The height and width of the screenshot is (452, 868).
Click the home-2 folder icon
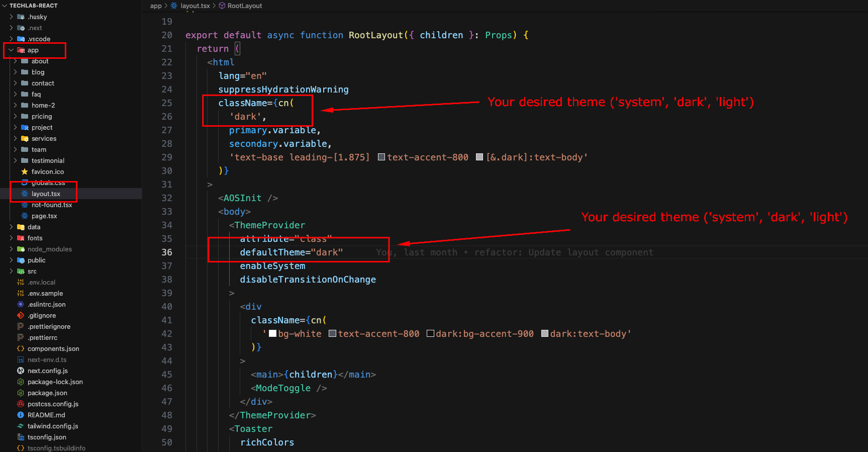(25, 105)
